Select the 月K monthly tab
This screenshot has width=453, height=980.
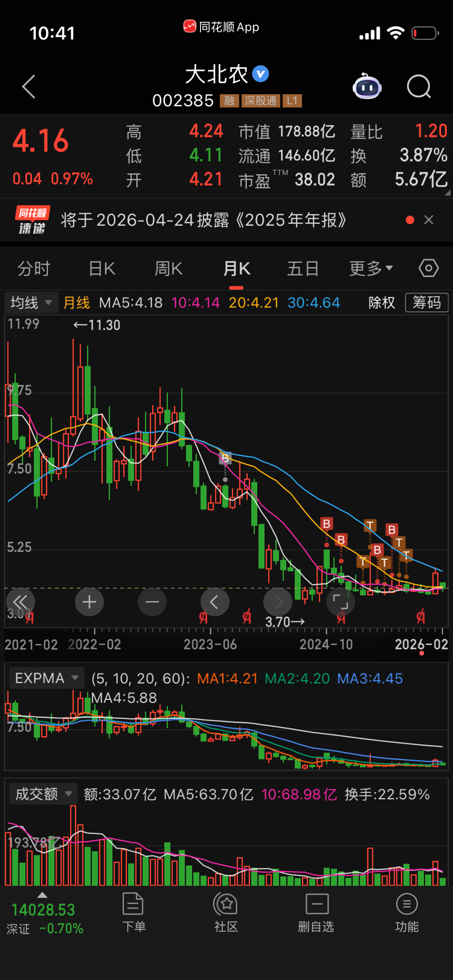point(237,269)
